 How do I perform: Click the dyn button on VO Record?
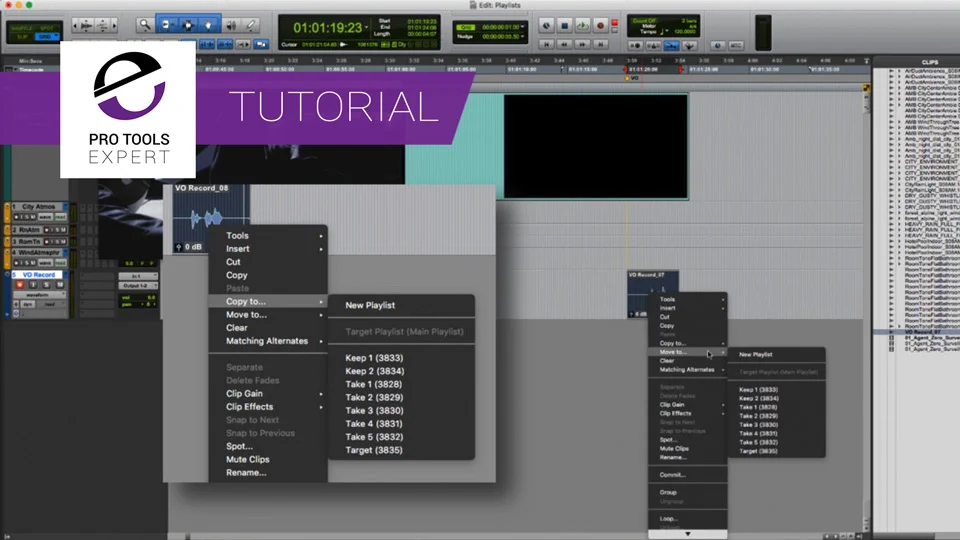click(28, 304)
